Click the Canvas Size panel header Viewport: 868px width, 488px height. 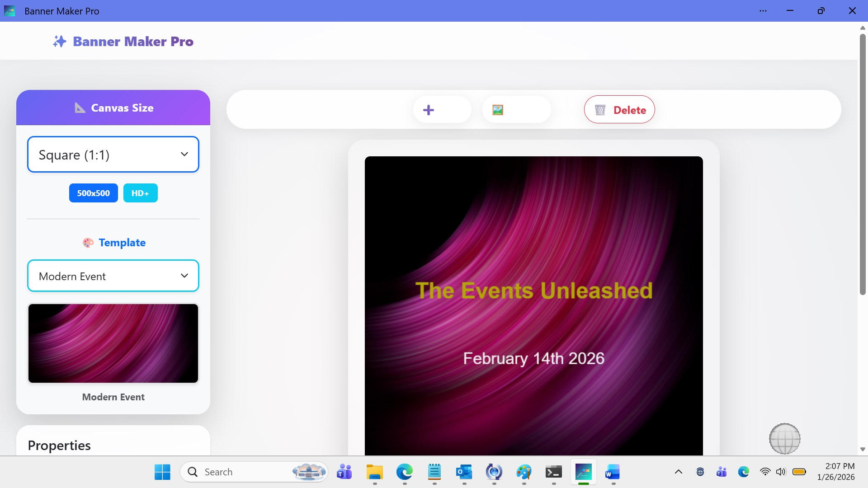(x=113, y=108)
